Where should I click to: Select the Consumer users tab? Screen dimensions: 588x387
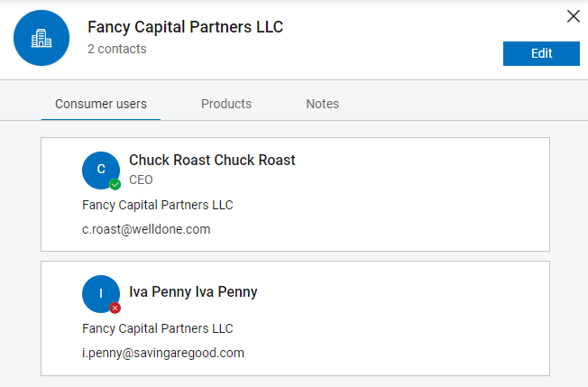[x=101, y=104]
